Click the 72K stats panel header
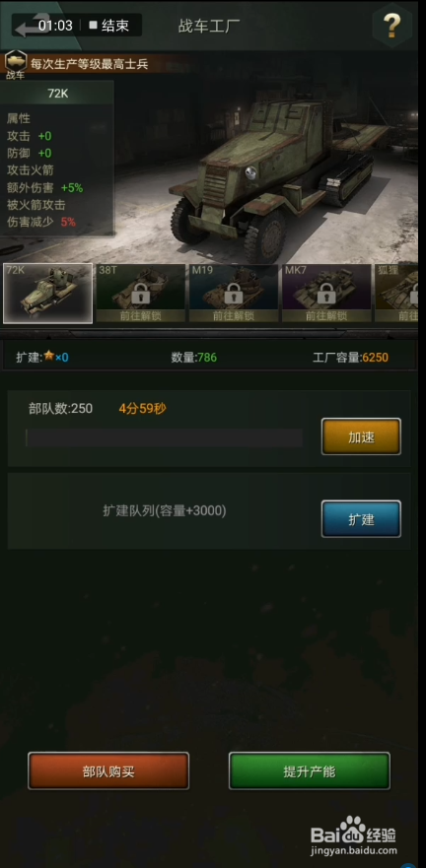The height and width of the screenshot is (868, 426). [x=57, y=93]
